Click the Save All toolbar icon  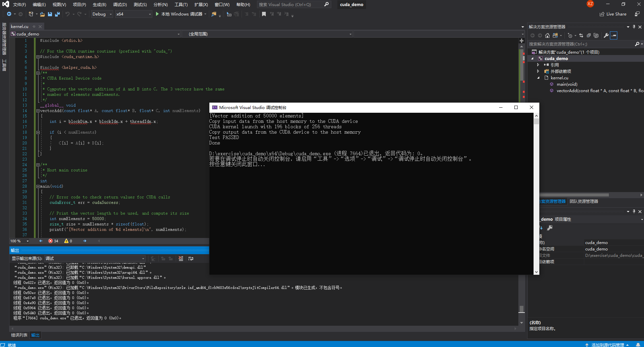click(x=57, y=14)
